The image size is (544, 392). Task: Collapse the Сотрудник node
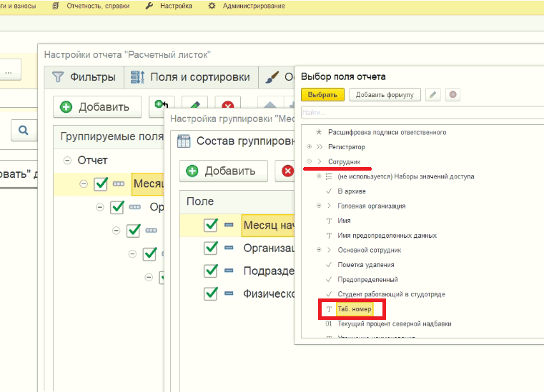309,161
